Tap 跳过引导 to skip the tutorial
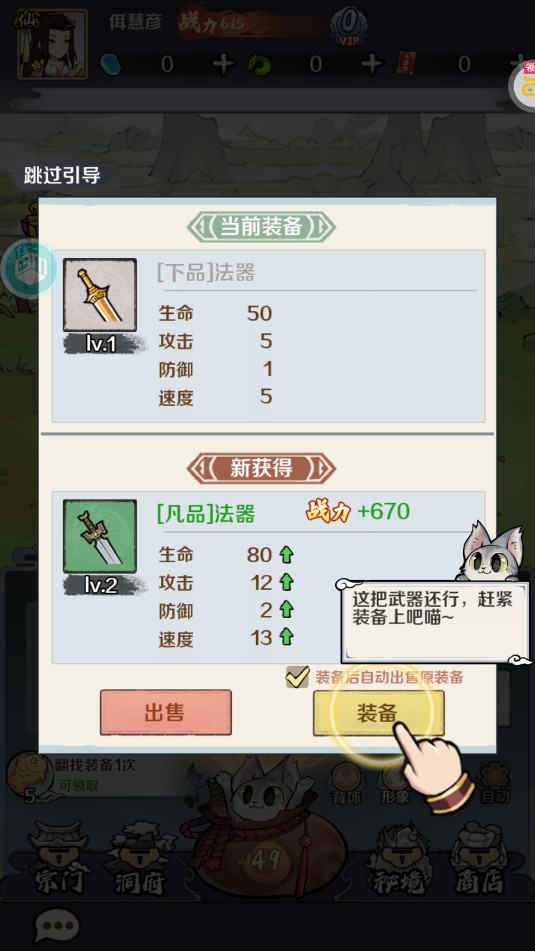This screenshot has width=535, height=951. pos(62,175)
